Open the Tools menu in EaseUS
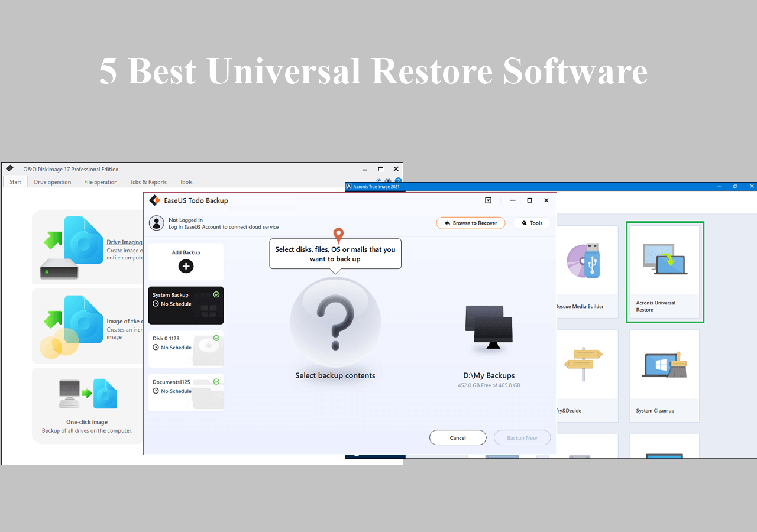 [x=531, y=223]
